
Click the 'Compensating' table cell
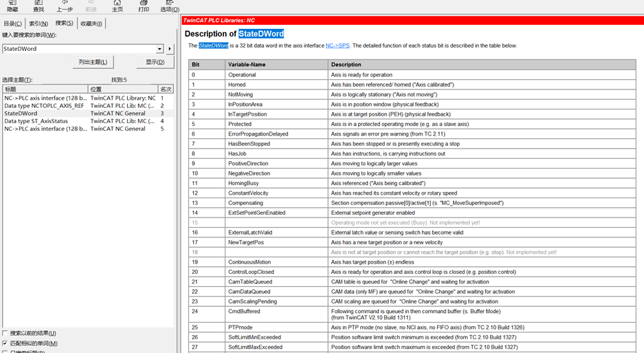point(277,203)
